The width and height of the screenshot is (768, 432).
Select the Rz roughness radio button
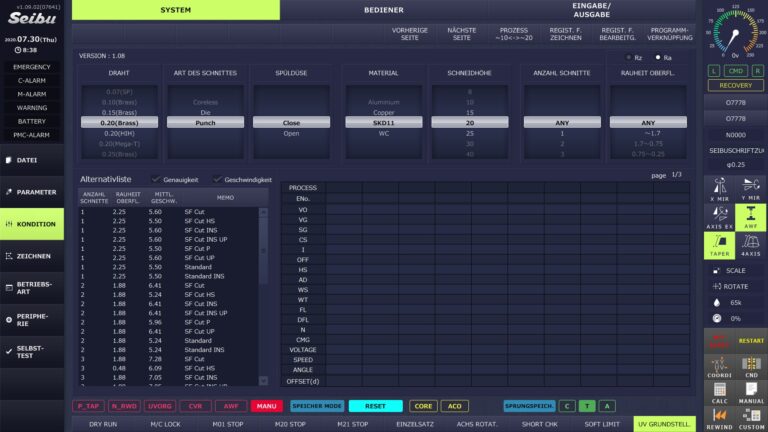tap(628, 57)
